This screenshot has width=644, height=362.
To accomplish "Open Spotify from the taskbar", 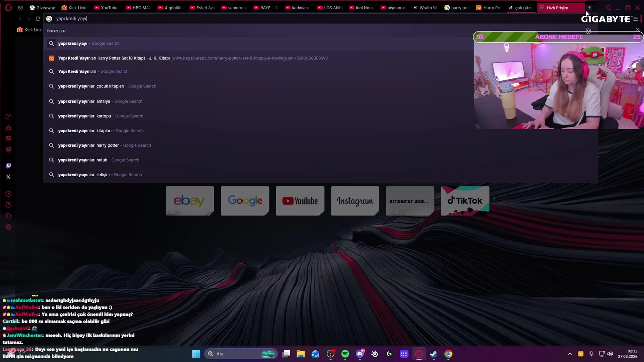I will (x=345, y=354).
